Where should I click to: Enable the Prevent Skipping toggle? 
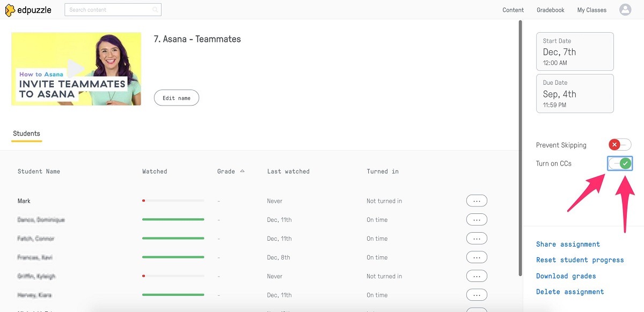(x=619, y=144)
